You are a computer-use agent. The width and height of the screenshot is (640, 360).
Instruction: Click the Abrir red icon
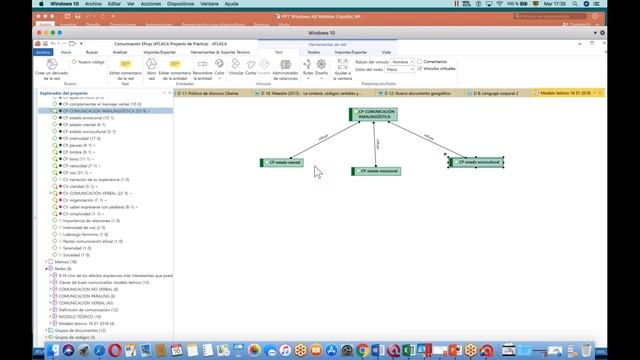pos(151,64)
